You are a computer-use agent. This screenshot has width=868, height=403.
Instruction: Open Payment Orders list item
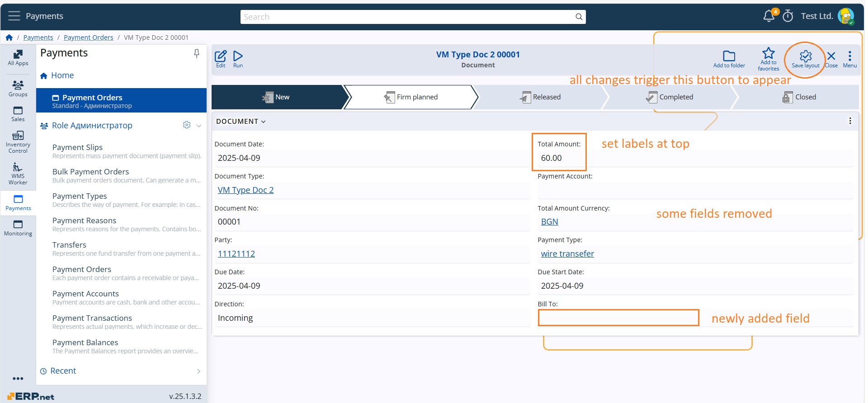(127, 273)
